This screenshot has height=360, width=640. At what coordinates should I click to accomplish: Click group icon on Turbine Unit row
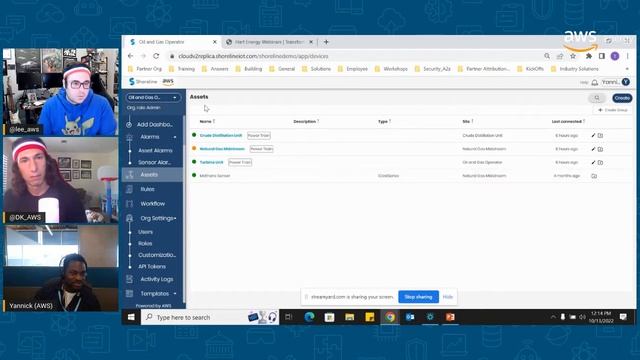(x=600, y=162)
